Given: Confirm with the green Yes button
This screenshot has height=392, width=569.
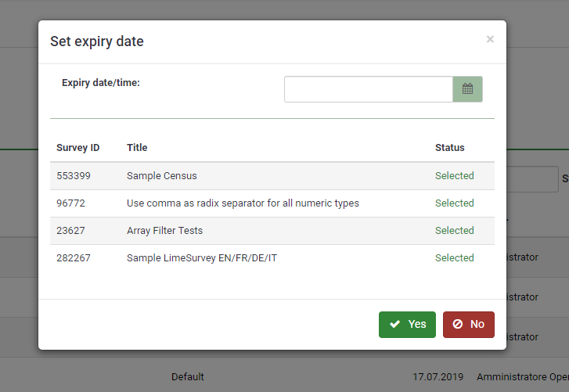Looking at the screenshot, I should 407,324.
